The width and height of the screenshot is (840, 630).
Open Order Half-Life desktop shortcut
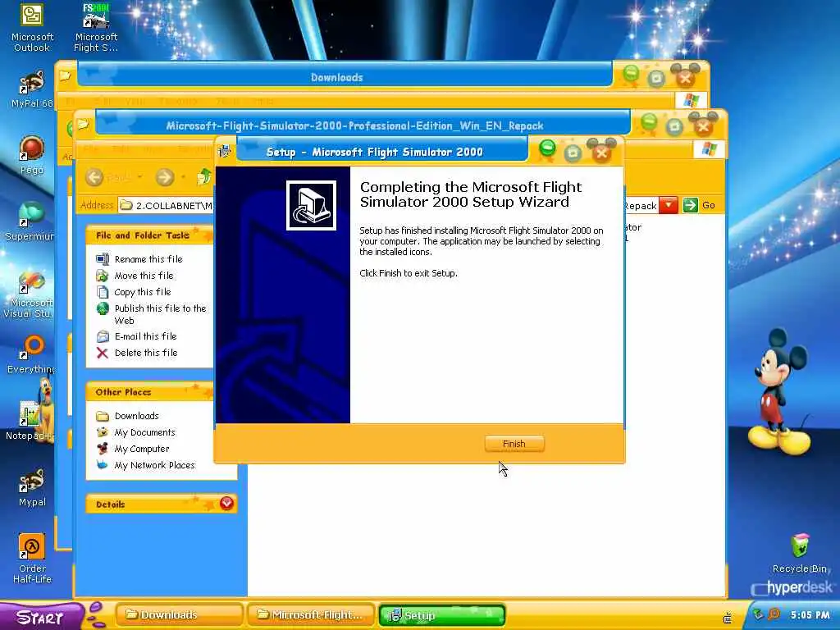32,558
